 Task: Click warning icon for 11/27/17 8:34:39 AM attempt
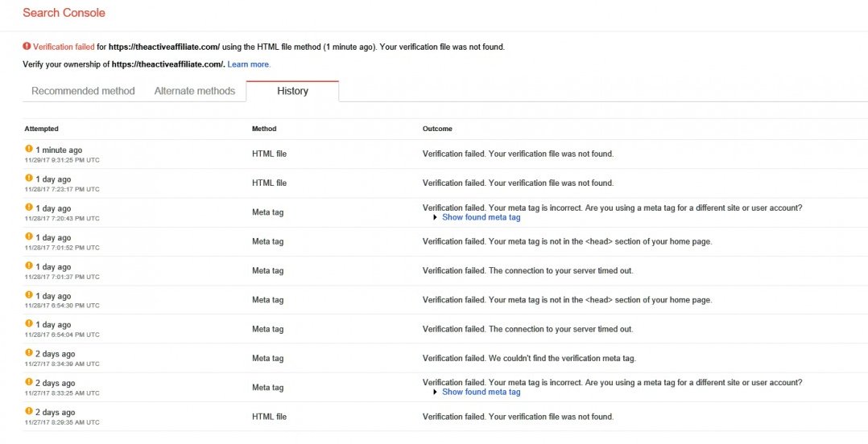[29, 353]
